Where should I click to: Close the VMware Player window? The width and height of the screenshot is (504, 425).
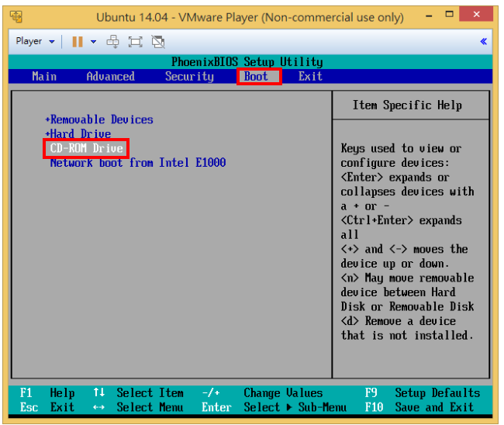click(476, 14)
